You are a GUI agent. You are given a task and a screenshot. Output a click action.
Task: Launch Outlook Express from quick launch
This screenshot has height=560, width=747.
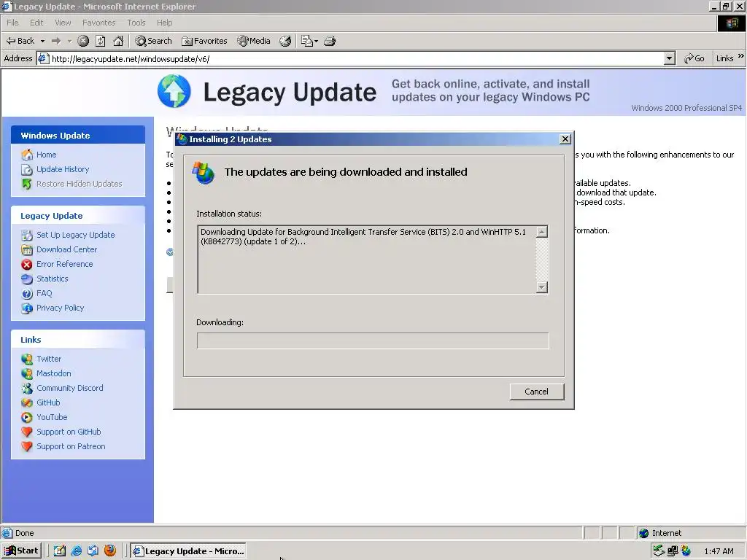93,551
